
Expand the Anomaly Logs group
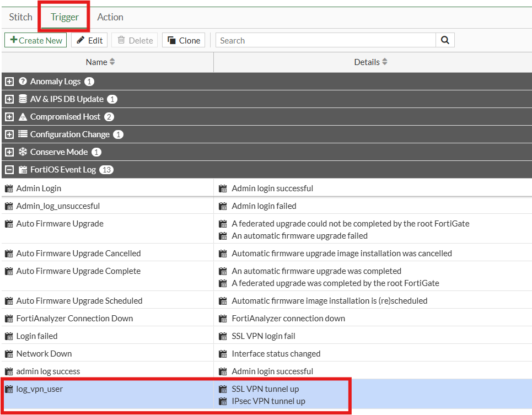9,82
